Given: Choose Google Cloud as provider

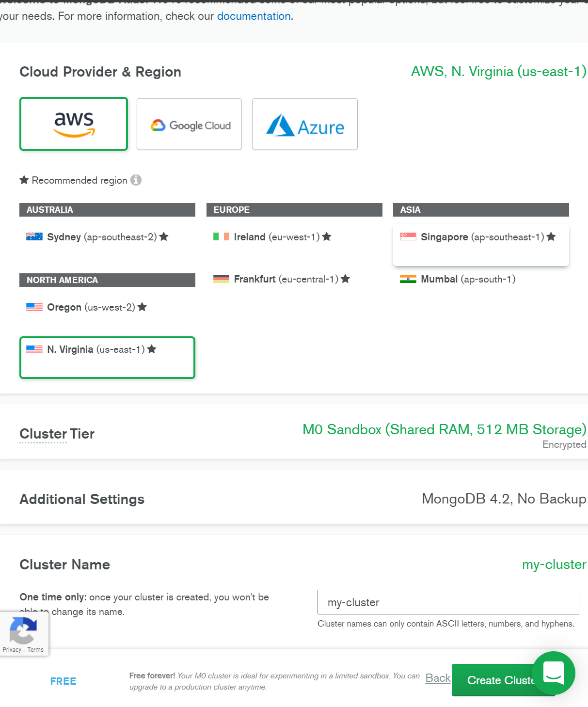Looking at the screenshot, I should tap(189, 124).
